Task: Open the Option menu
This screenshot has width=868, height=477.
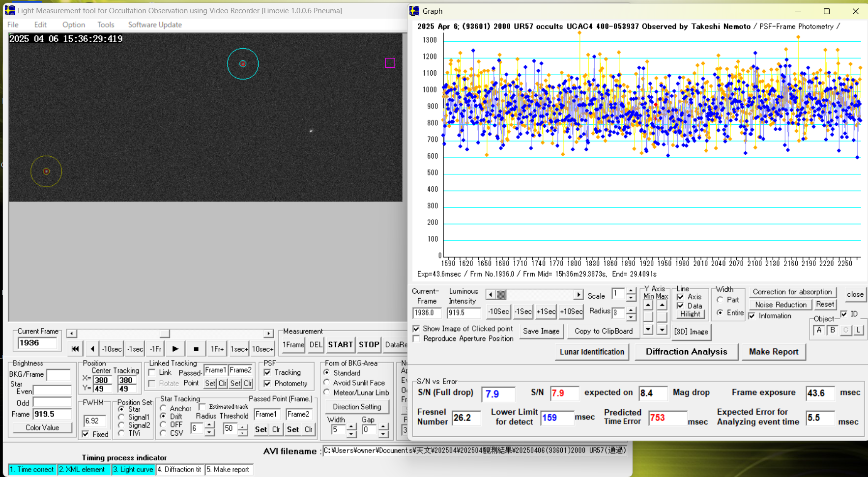Action: (x=73, y=25)
